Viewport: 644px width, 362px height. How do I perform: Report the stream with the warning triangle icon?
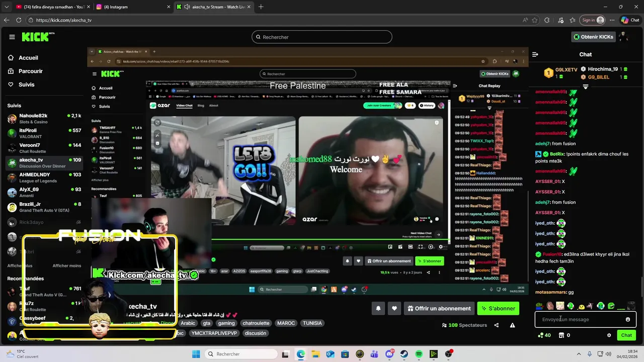512,325
